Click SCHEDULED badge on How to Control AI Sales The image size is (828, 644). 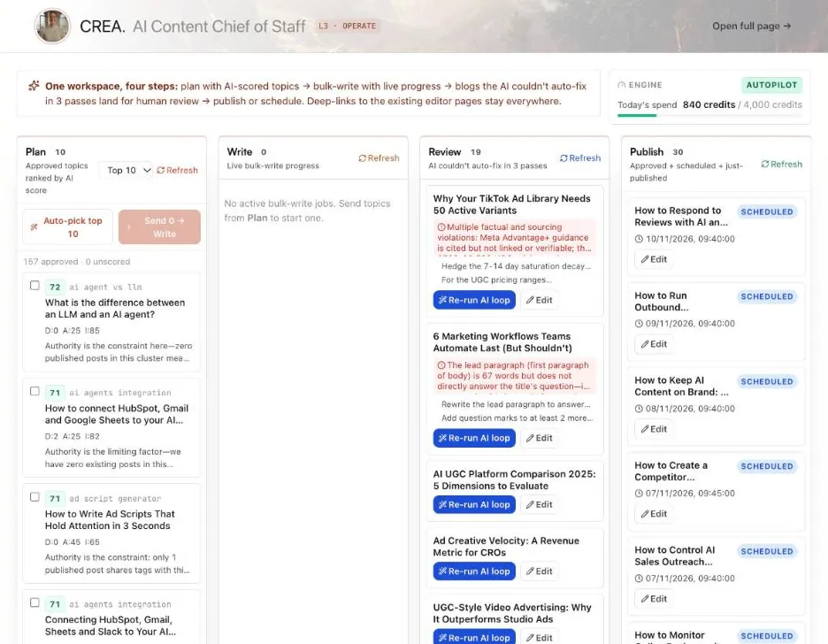(x=767, y=551)
